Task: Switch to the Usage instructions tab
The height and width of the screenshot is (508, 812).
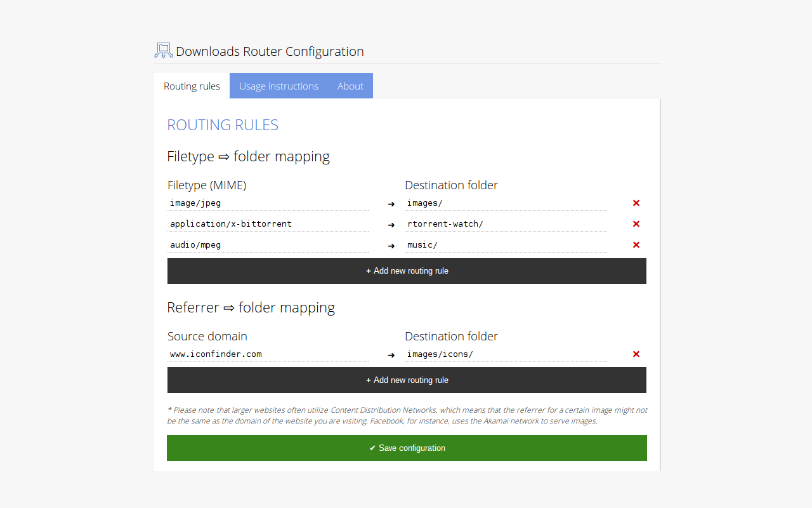Action: (x=278, y=86)
